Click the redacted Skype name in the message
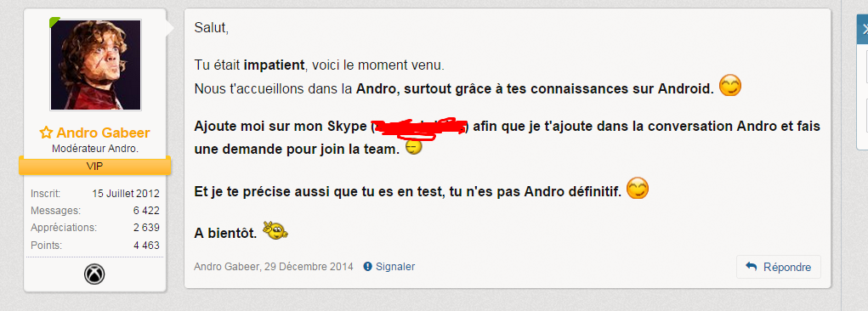 pos(419,127)
